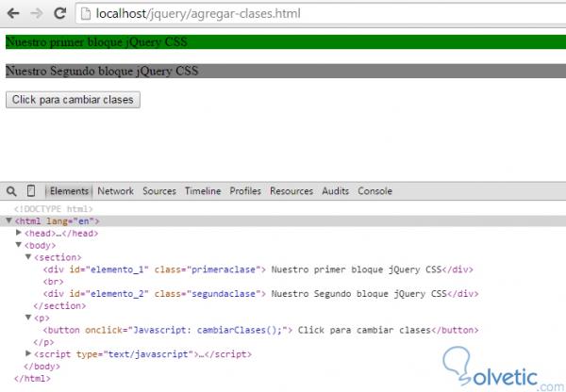Select the closing </section> tag

(x=59, y=306)
